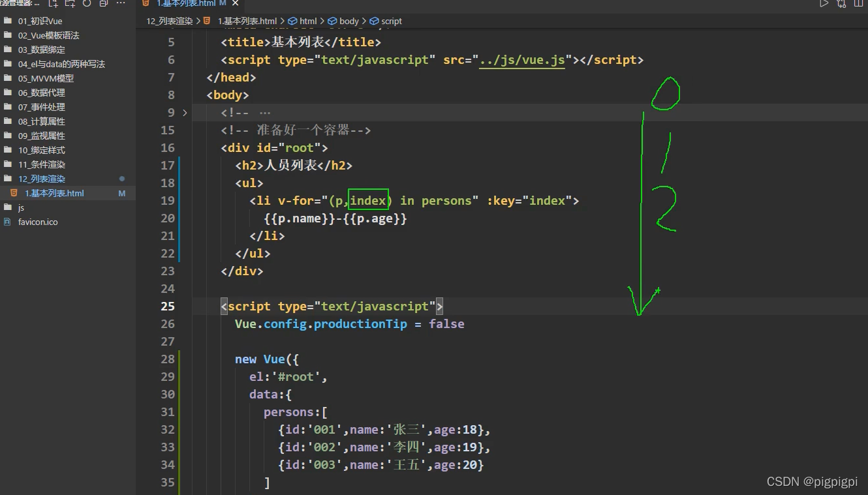Click the {{p.name}}-{{p.age}} expression

click(335, 218)
